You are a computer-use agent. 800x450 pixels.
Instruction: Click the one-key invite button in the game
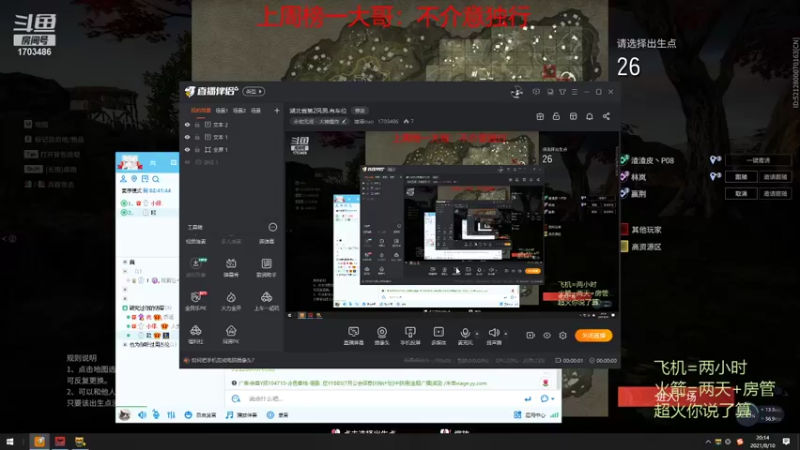pos(758,160)
